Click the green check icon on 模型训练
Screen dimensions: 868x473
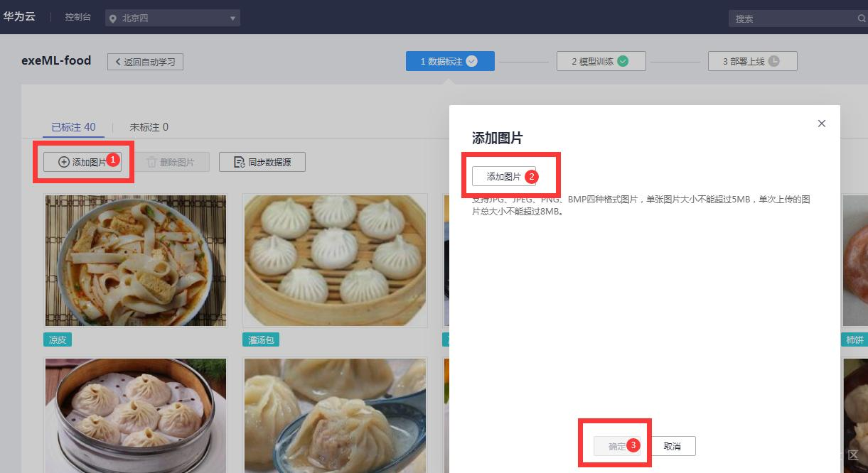click(623, 61)
